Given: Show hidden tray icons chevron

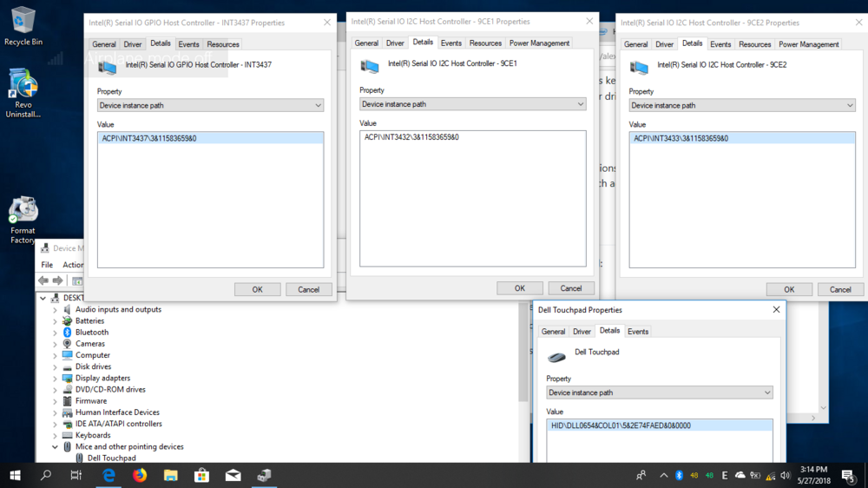Looking at the screenshot, I should [663, 475].
